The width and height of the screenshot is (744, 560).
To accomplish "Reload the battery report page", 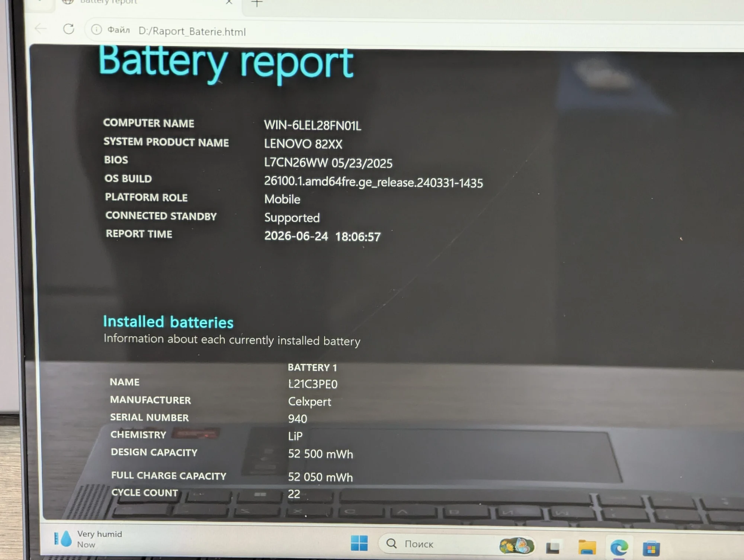I will tap(68, 29).
